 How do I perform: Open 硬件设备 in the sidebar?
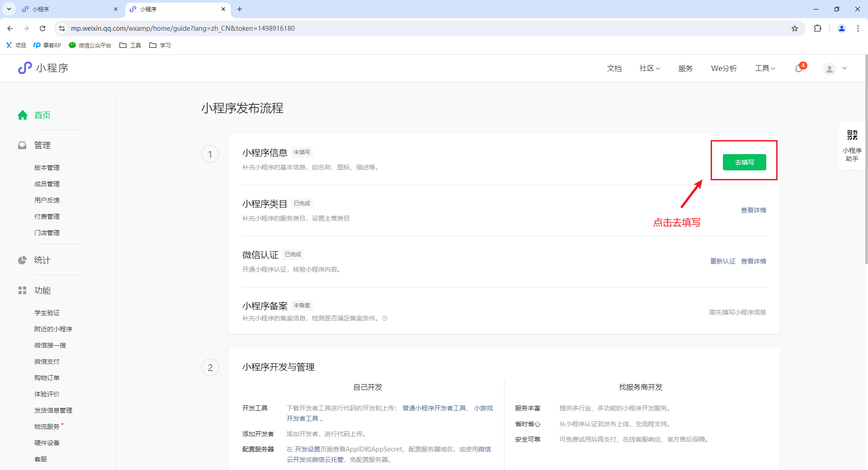(x=47, y=443)
